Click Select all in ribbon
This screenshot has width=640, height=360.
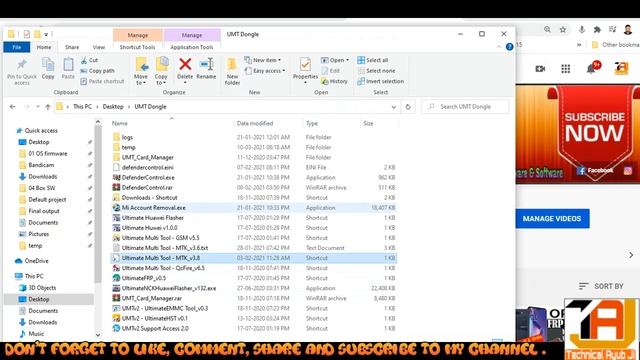tap(373, 60)
